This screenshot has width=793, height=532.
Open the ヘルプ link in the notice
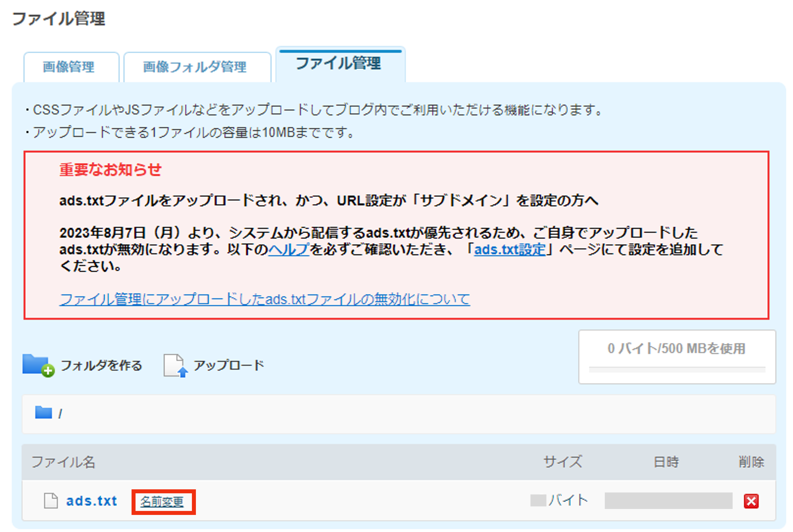pos(289,249)
